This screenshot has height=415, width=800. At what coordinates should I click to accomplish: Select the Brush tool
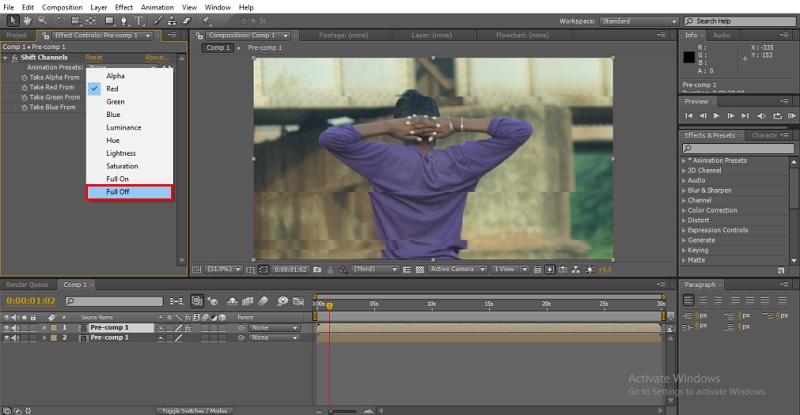158,21
